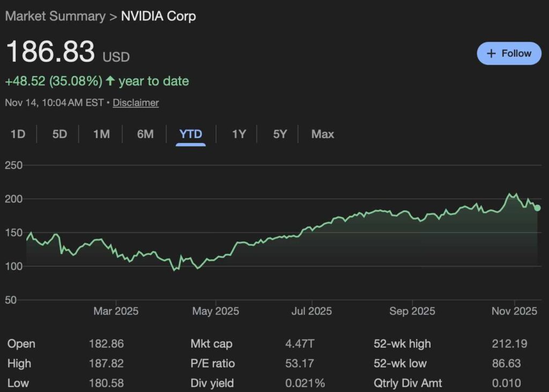Click the Follow button

(508, 53)
